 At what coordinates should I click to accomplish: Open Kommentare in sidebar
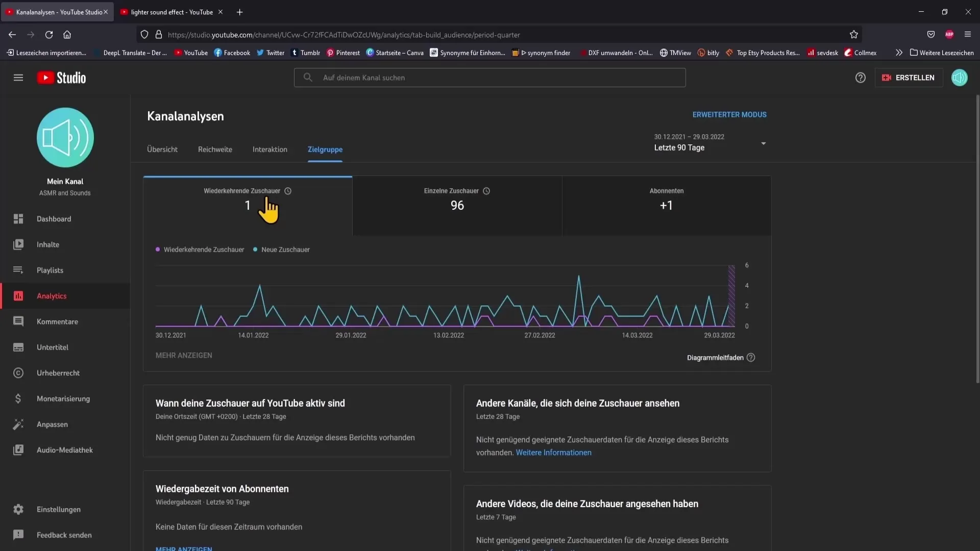click(x=57, y=321)
